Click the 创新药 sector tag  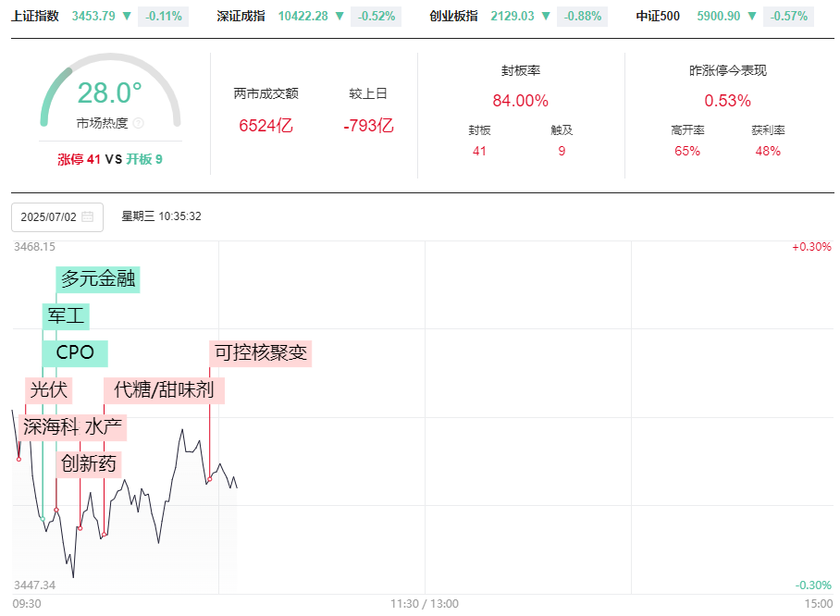tap(89, 463)
